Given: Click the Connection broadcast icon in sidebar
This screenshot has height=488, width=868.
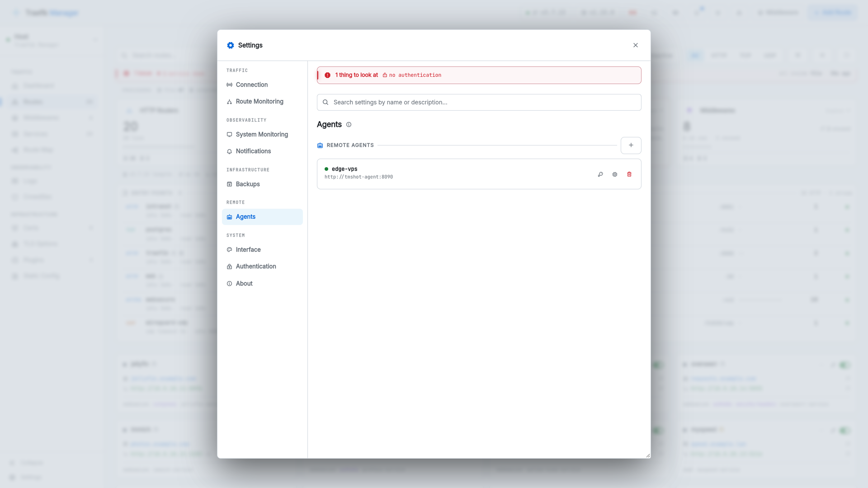Looking at the screenshot, I should tap(229, 84).
